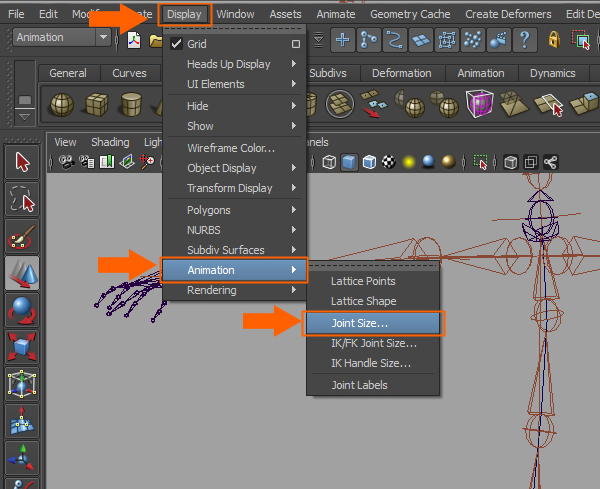Open new scene file icon
Image resolution: width=600 pixels, height=489 pixels.
[134, 40]
